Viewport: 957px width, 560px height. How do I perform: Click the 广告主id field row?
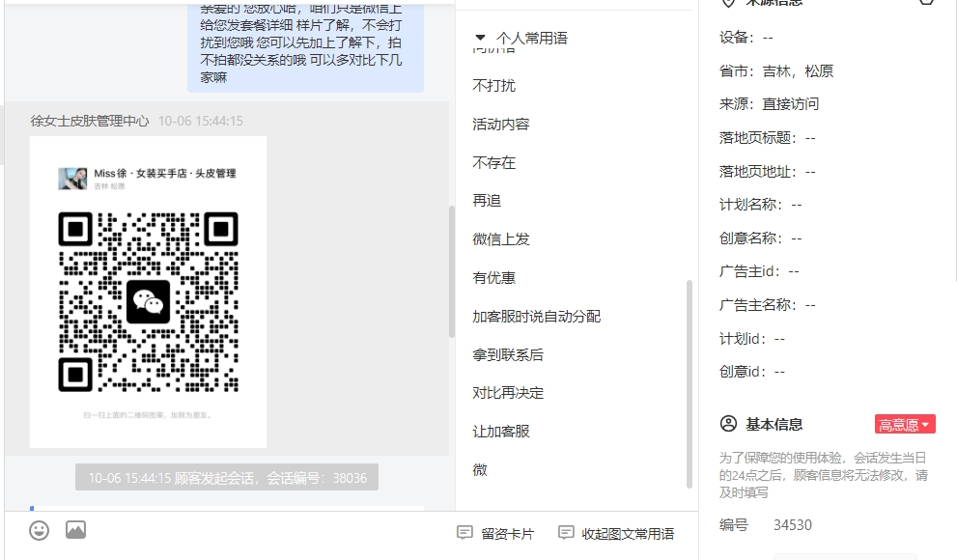point(759,271)
